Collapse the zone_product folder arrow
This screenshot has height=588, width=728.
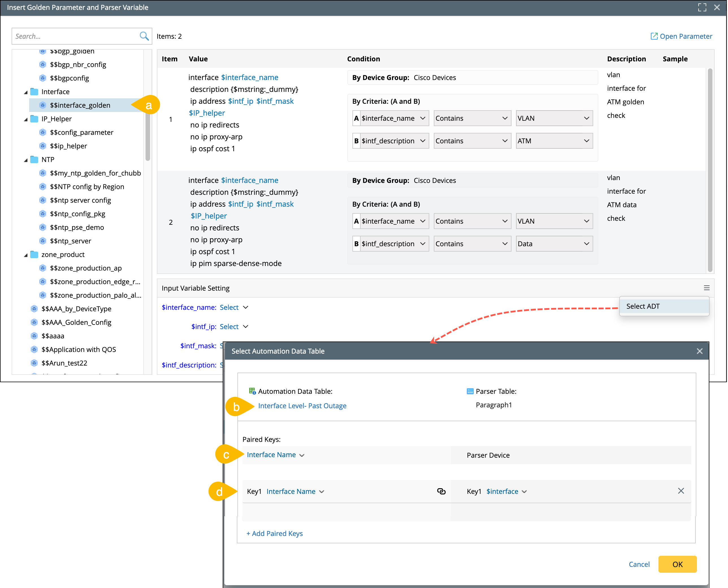click(26, 255)
